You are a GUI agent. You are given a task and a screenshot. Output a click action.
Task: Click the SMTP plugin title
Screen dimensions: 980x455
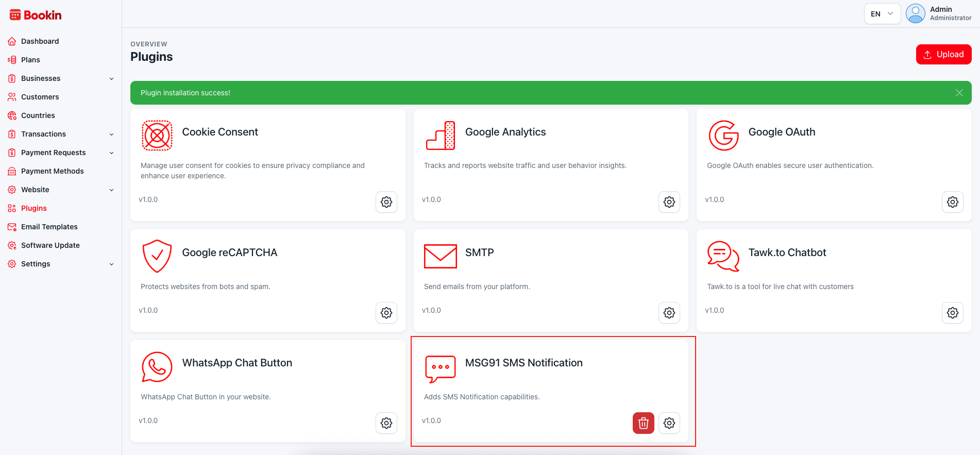(x=479, y=252)
